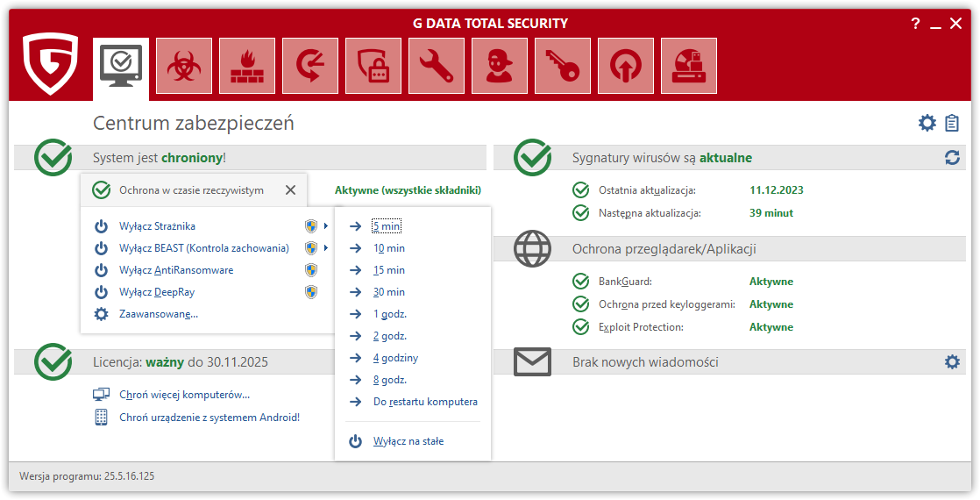
Task: Click Ostatnia aktualizacja row label
Action: [647, 190]
